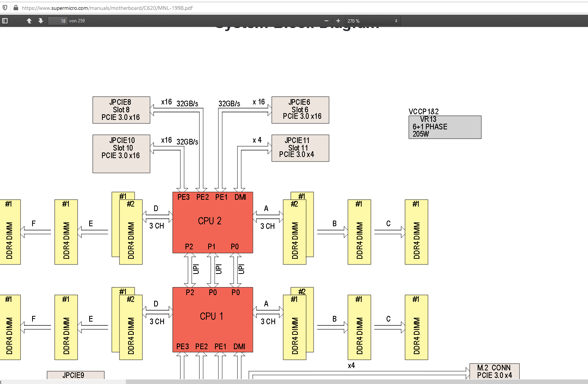Click the JPCIE6 Slot 6 box
Viewport: 588px width, 384px height.
click(x=300, y=110)
